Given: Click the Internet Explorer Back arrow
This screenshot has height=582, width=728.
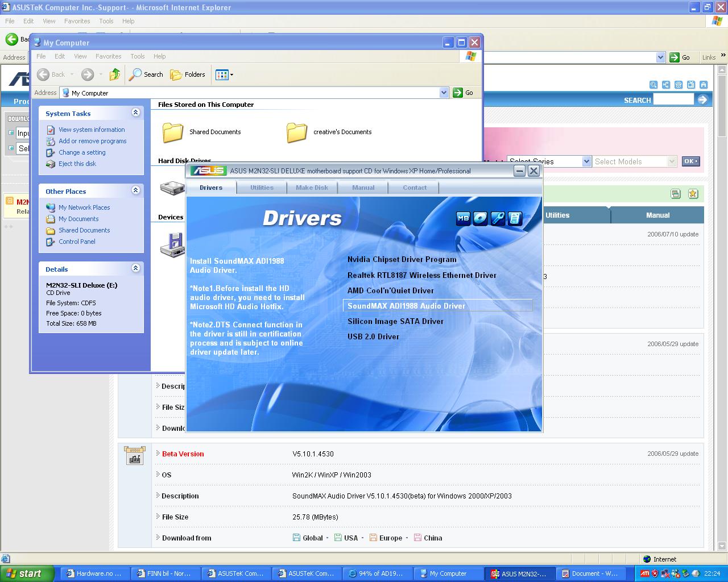Looking at the screenshot, I should [11, 39].
